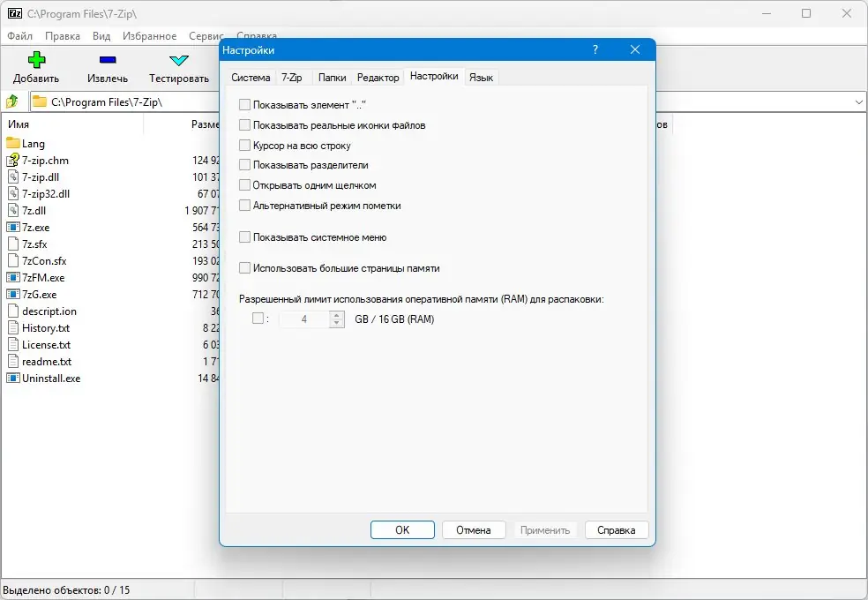The height and width of the screenshot is (600, 868).
Task: Enable Показывать элемент ".." checkbox
Action: (244, 105)
